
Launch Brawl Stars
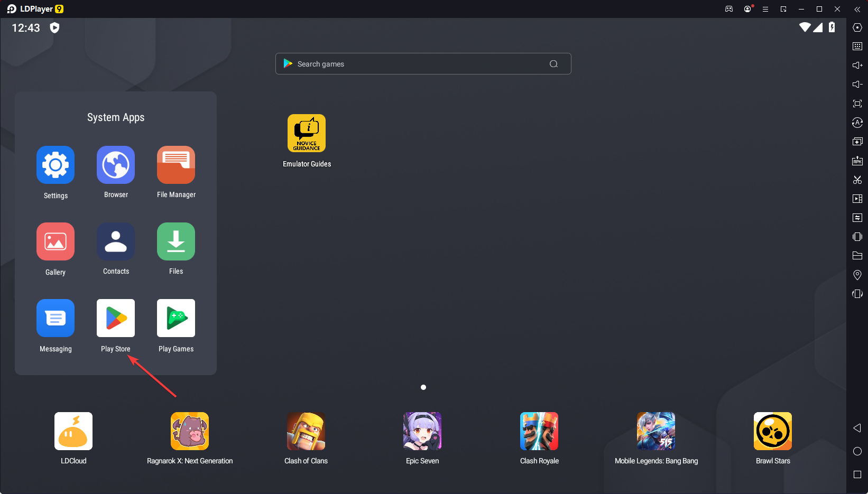pos(773,431)
